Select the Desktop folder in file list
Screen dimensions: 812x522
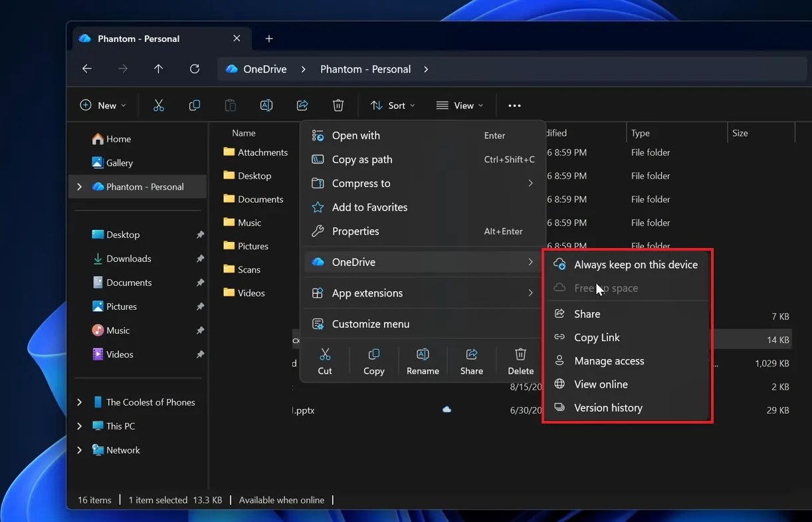[x=247, y=176]
